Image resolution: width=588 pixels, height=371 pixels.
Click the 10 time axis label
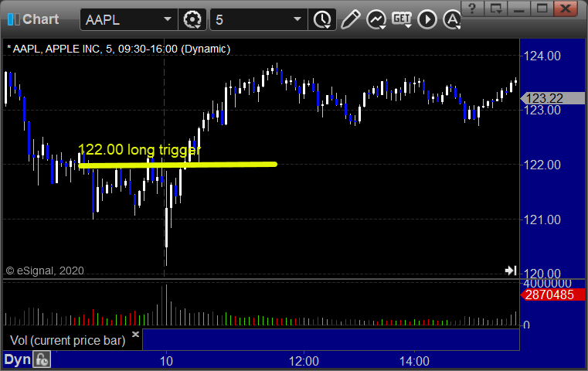point(166,361)
